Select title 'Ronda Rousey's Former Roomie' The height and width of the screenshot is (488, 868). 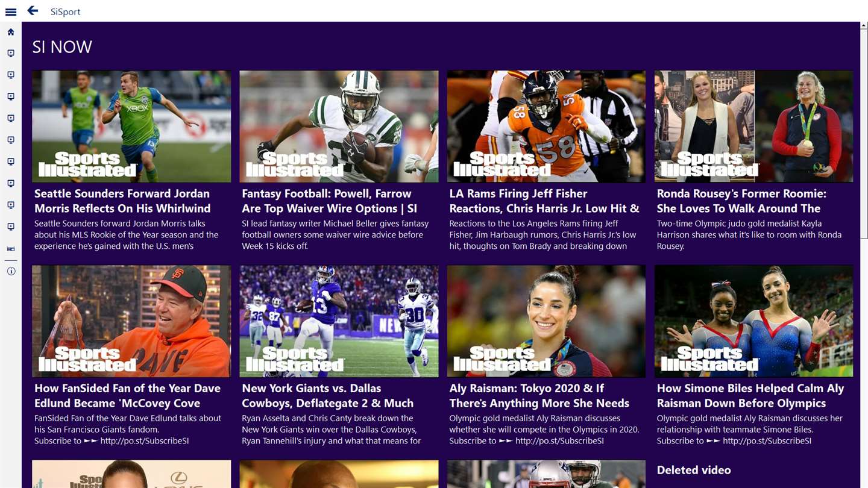point(741,201)
